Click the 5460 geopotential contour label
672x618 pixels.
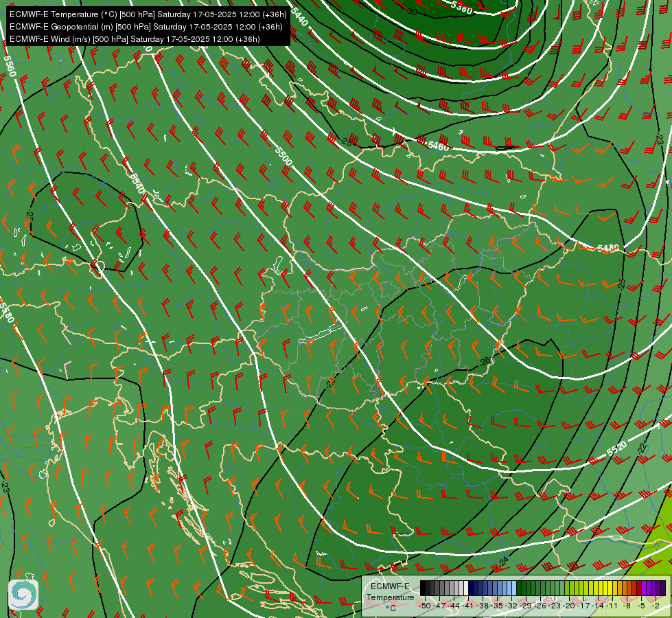click(x=438, y=146)
